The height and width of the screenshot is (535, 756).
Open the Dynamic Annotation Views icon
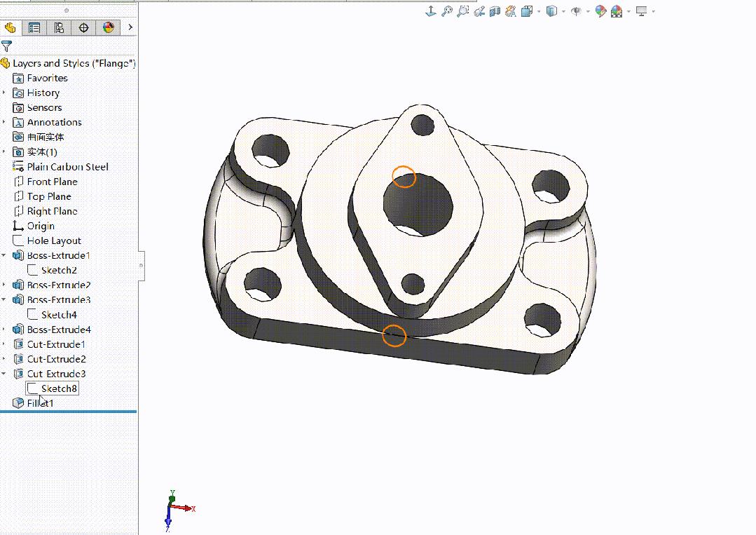(511, 11)
